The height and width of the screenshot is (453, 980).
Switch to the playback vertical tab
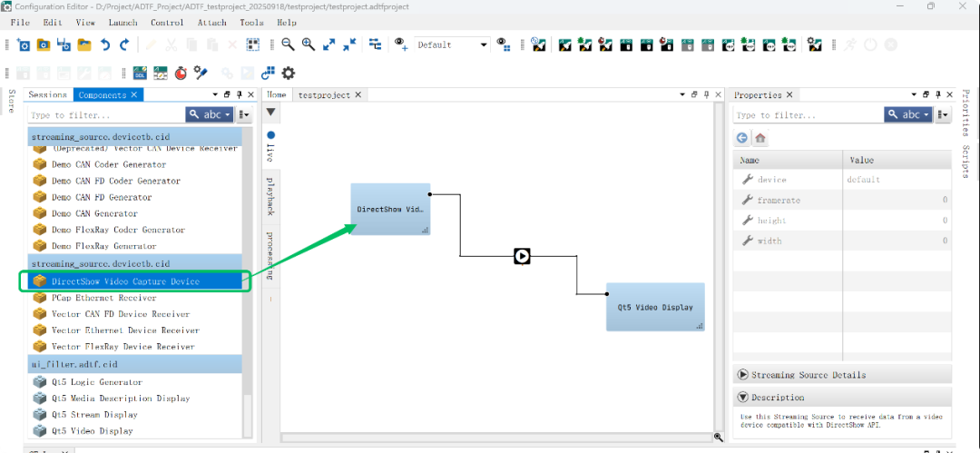click(270, 195)
